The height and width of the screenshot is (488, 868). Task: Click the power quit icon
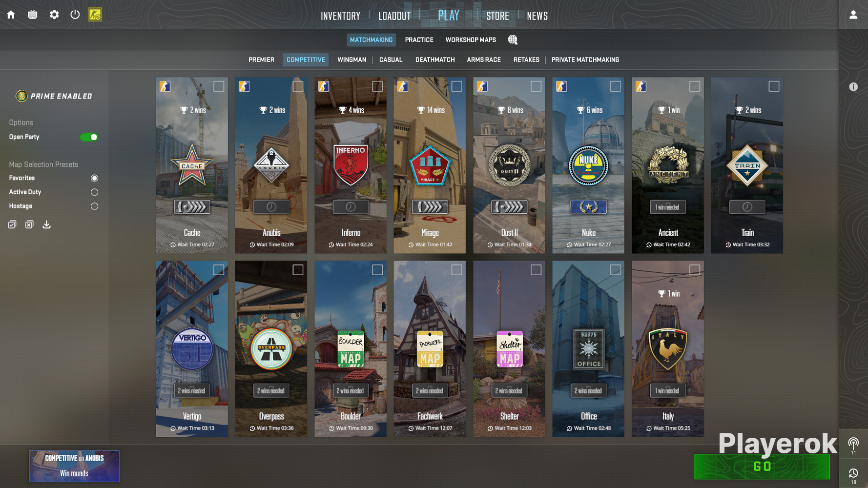75,15
